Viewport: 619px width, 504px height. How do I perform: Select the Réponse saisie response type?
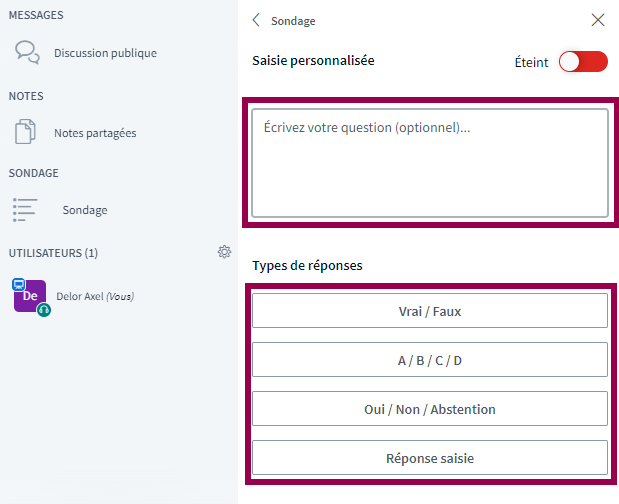tap(429, 458)
